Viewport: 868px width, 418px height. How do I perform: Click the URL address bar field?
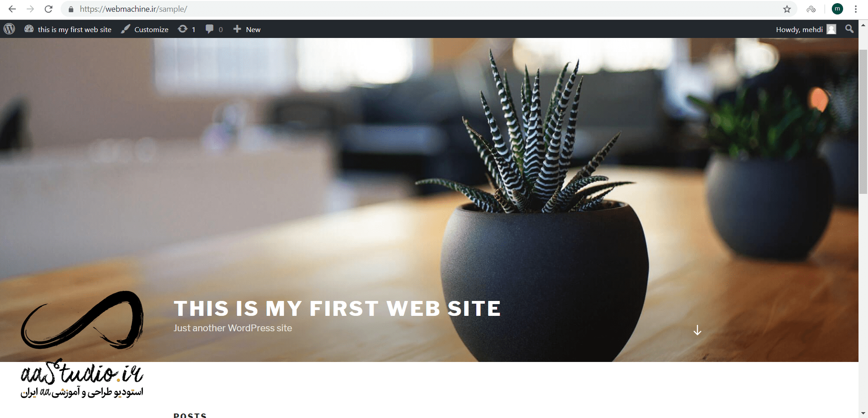pos(425,9)
